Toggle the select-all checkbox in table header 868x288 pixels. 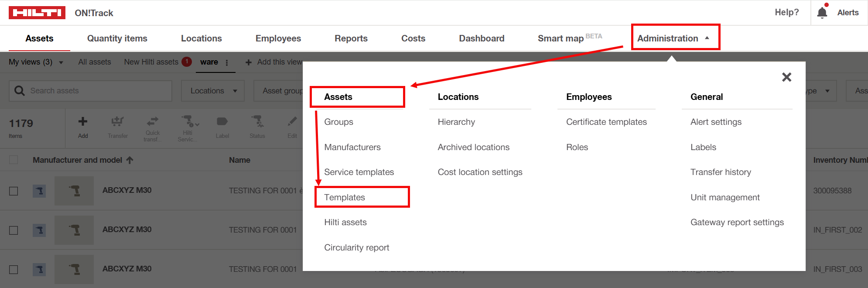point(14,160)
